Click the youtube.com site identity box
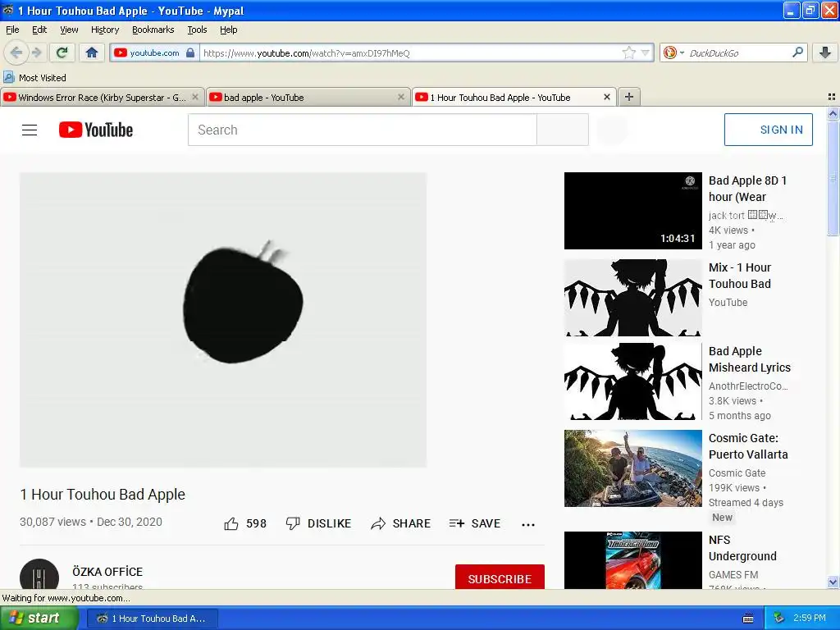Screen dimensions: 840x630 coord(154,52)
